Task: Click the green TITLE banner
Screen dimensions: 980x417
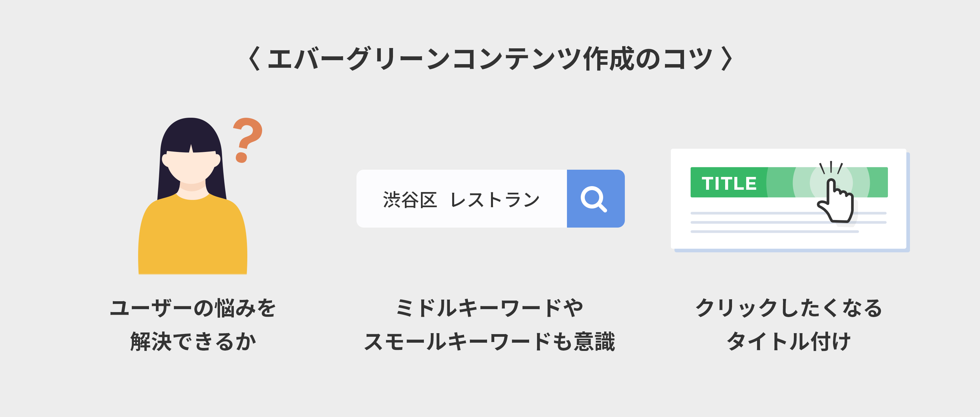Action: tap(789, 182)
